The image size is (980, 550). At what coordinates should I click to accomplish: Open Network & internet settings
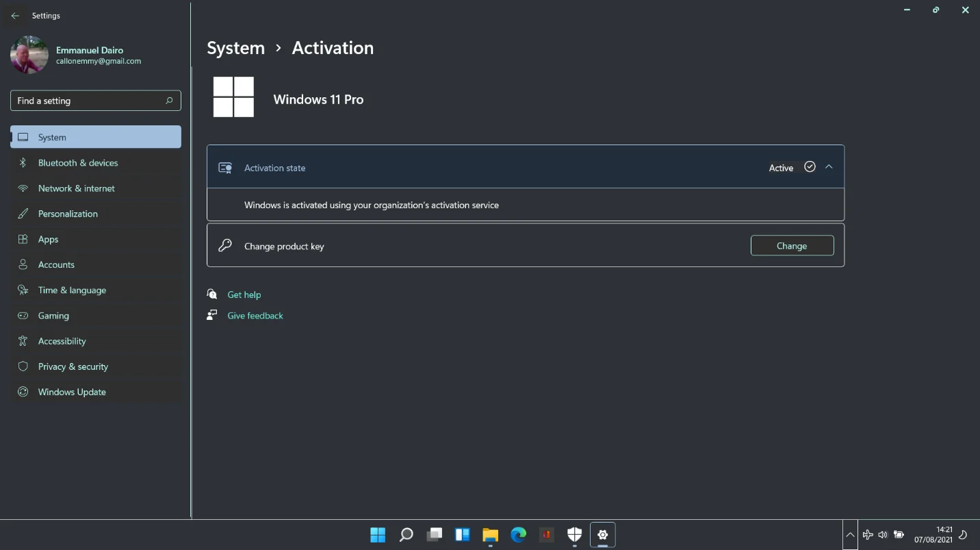click(x=96, y=188)
